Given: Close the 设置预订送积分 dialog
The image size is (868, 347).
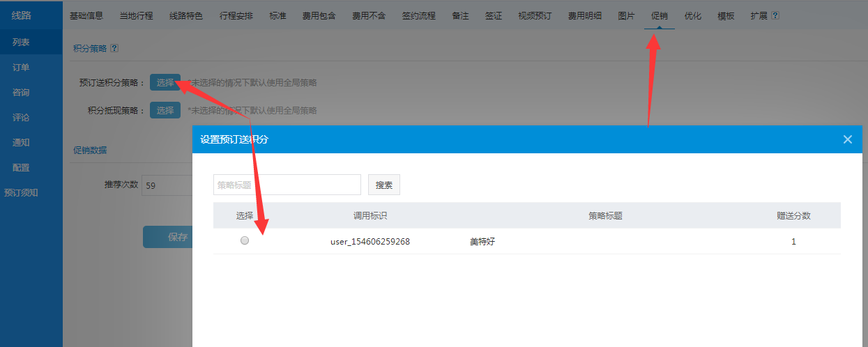Looking at the screenshot, I should point(847,139).
